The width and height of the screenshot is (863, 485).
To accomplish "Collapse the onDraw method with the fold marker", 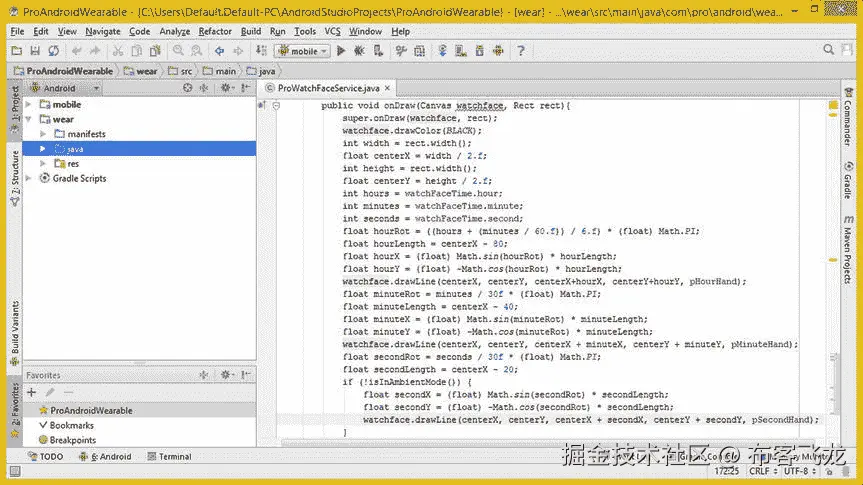I will point(276,105).
